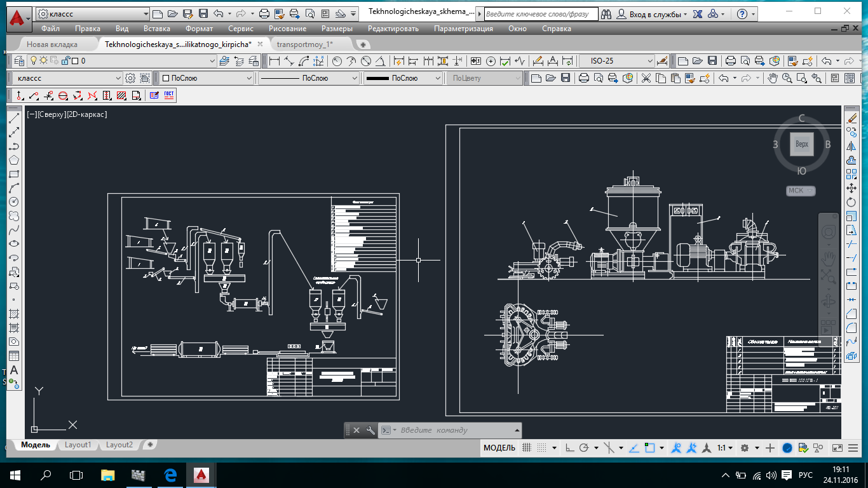Select the Rectangle draw tool
The image size is (868, 488).
click(14, 174)
